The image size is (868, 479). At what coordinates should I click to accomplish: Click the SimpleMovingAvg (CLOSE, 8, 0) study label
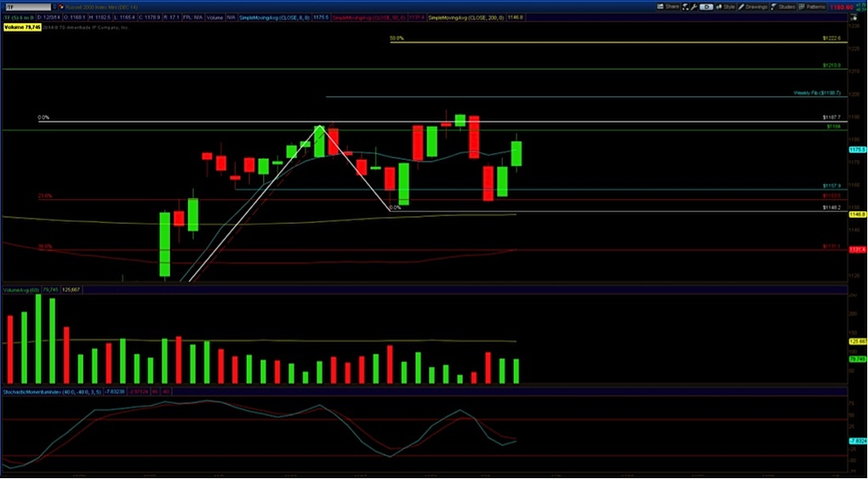tap(275, 18)
